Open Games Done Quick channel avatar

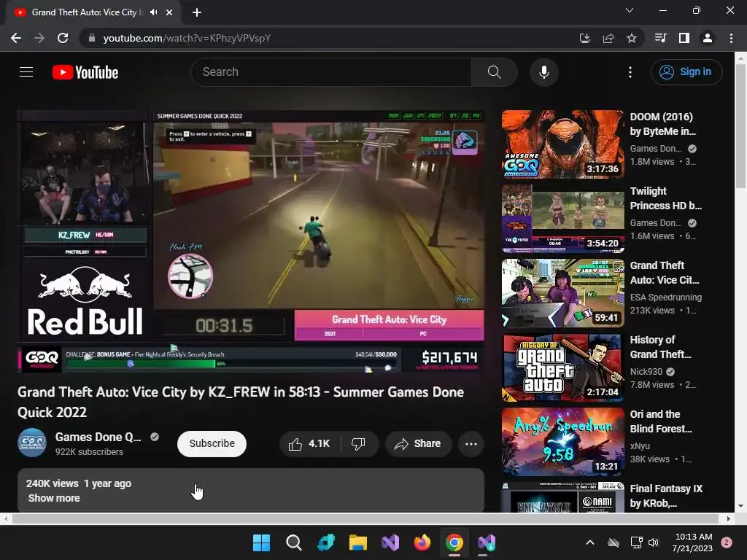click(x=32, y=443)
